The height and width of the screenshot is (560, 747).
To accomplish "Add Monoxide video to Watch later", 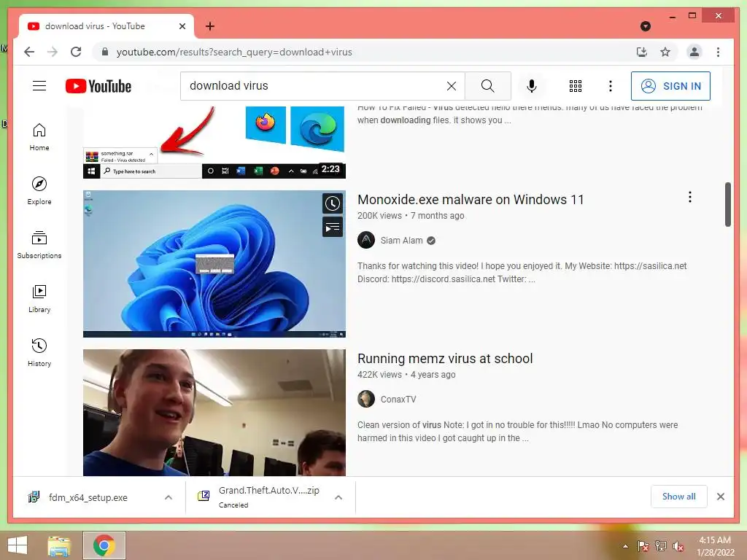I will tap(333, 204).
